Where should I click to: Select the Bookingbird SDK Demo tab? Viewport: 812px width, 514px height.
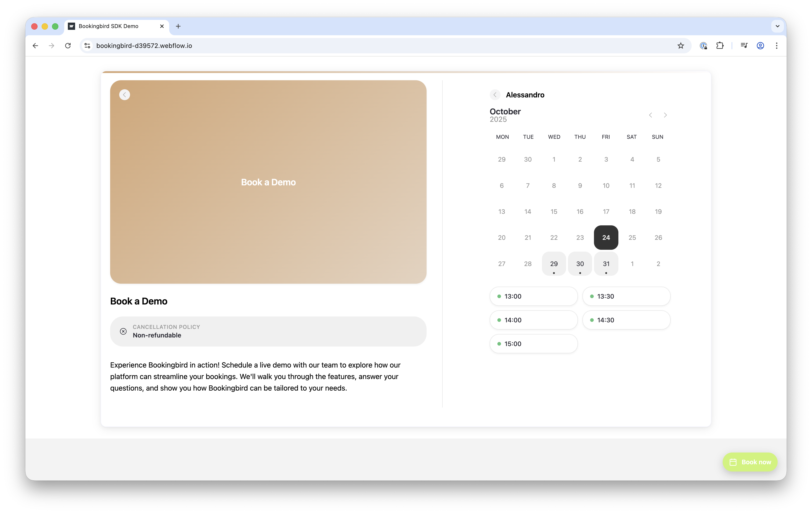[109, 26]
